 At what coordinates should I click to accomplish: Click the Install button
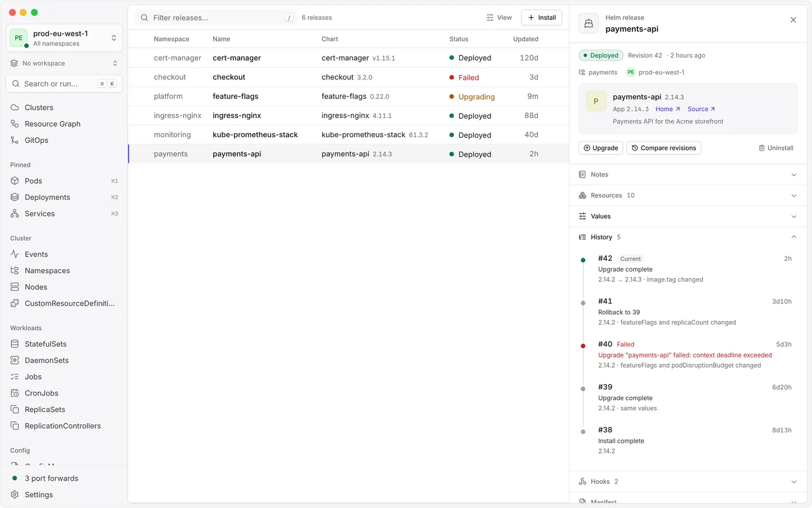541,18
